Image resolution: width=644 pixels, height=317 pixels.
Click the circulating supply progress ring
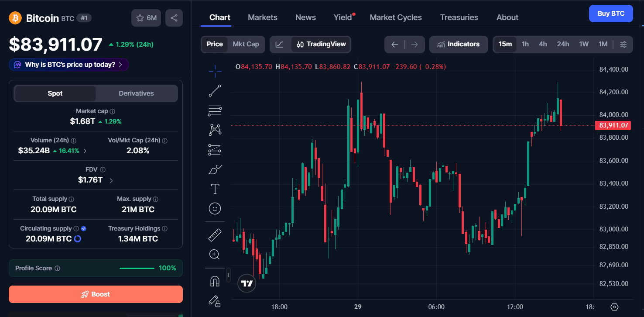(78, 239)
